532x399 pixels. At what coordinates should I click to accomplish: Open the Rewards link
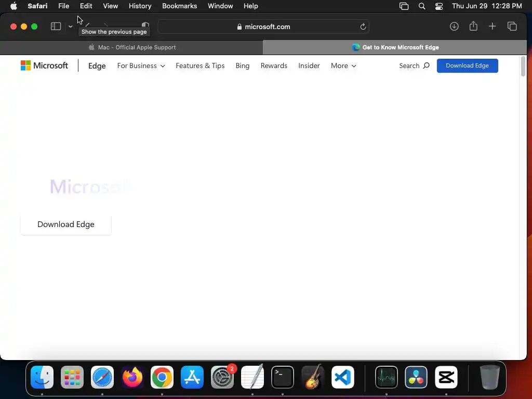coord(274,66)
